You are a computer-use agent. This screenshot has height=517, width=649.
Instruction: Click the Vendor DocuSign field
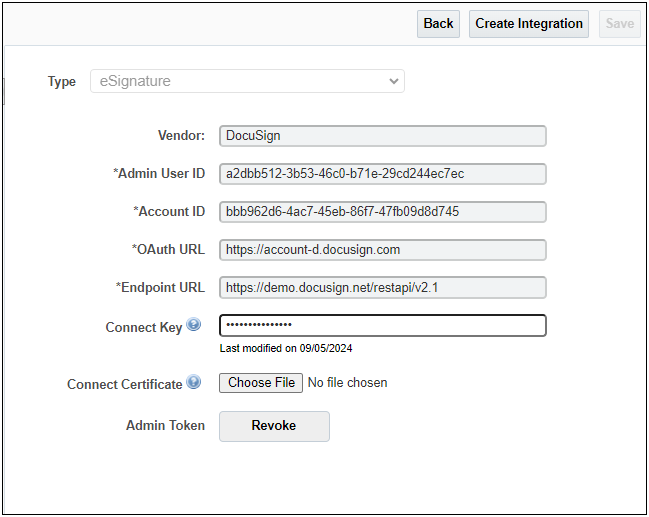pyautogui.click(x=383, y=136)
